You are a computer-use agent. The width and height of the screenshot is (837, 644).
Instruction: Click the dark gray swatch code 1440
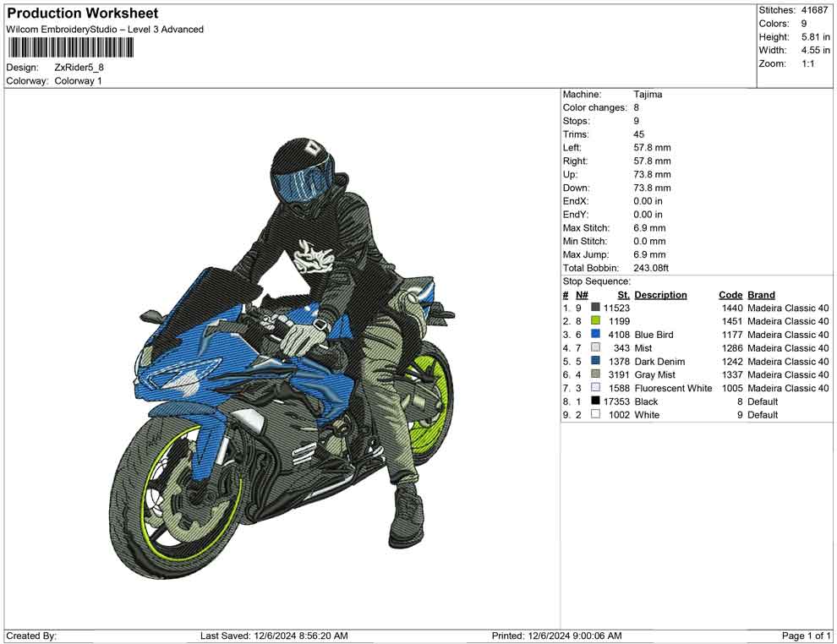coord(596,308)
